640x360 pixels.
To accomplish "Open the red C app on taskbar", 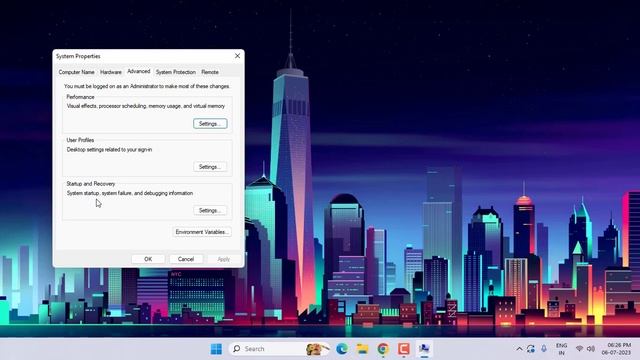I will point(404,349).
